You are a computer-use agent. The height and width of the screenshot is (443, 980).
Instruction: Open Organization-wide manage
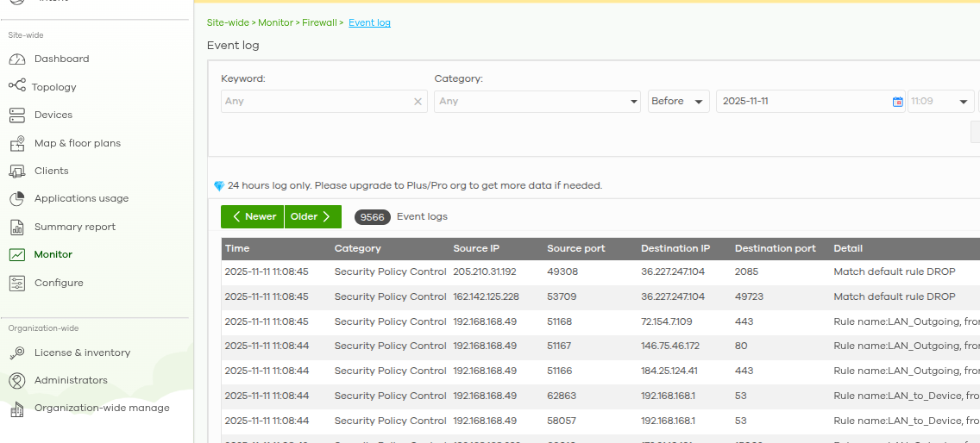click(102, 408)
